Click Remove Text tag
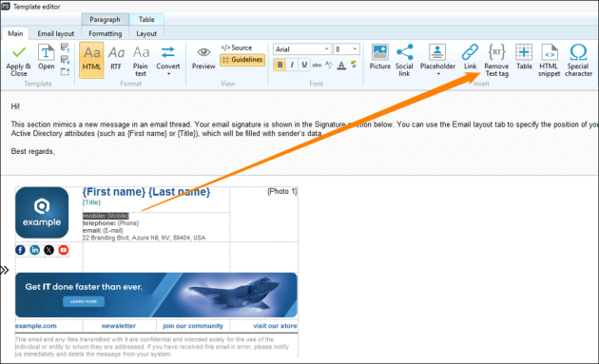 (x=496, y=60)
